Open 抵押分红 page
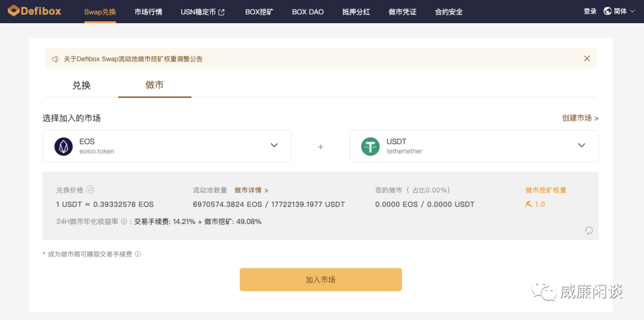Viewport: 644px width, 320px height. pyautogui.click(x=356, y=12)
